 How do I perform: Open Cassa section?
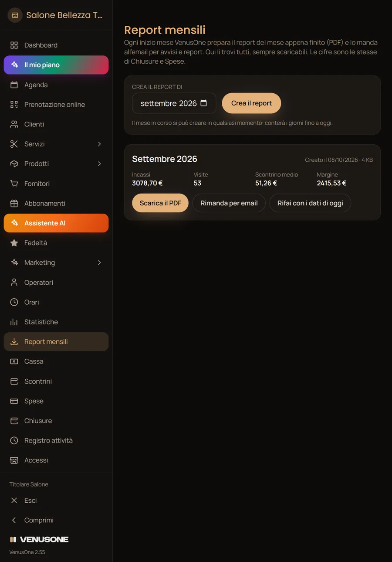[56, 361]
